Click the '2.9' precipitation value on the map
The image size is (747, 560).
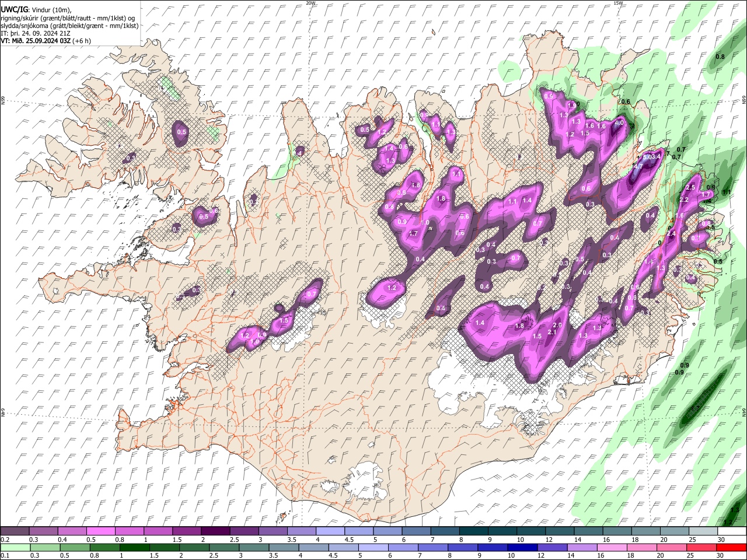coord(557,325)
